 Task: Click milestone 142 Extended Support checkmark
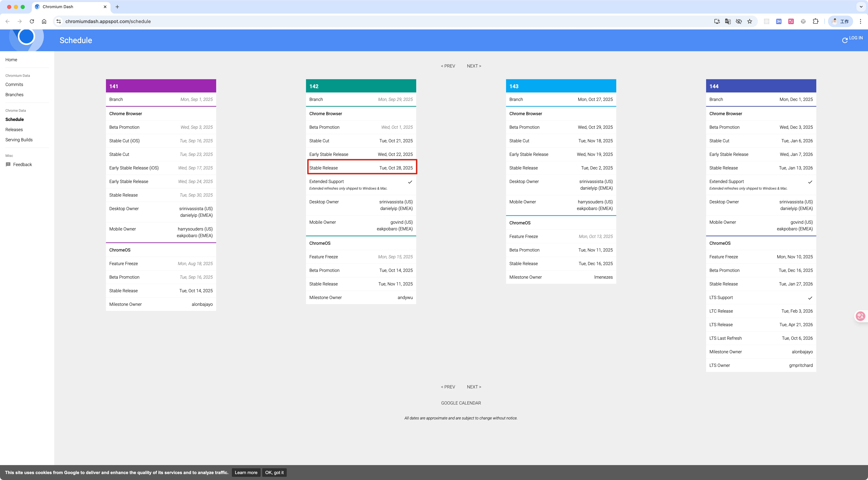410,182
